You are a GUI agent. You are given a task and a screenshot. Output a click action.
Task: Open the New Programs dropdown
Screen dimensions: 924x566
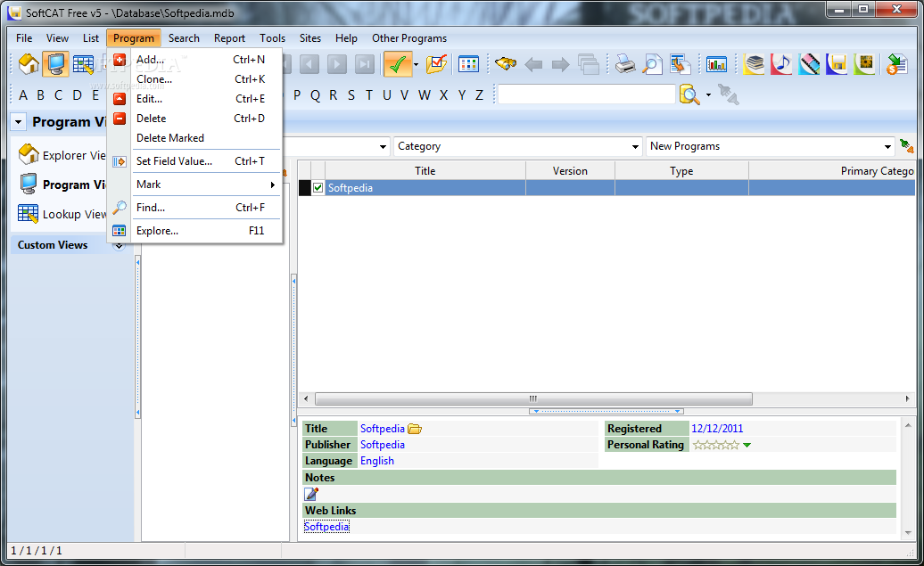point(887,147)
